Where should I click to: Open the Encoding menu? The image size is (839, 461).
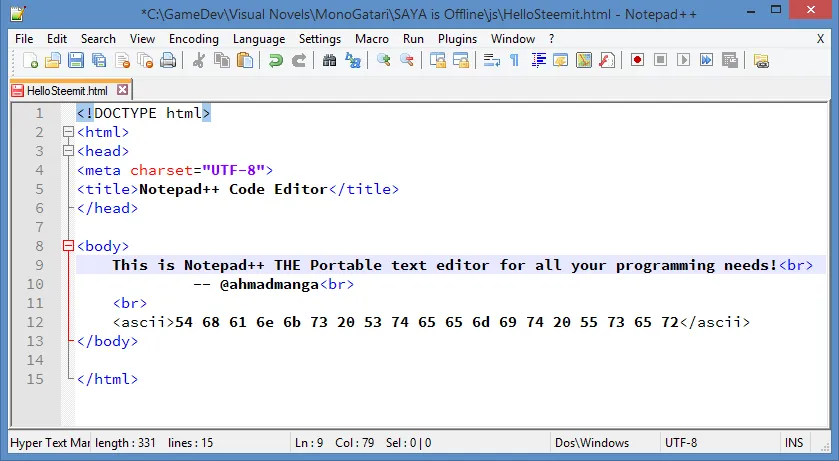pyautogui.click(x=194, y=39)
